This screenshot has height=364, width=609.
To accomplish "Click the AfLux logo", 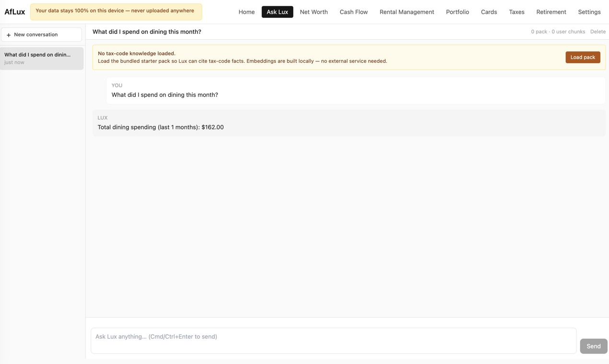I will coord(15,12).
